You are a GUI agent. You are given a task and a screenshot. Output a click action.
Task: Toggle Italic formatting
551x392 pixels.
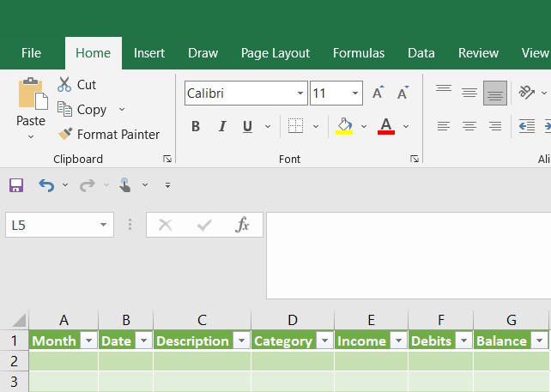tap(221, 126)
